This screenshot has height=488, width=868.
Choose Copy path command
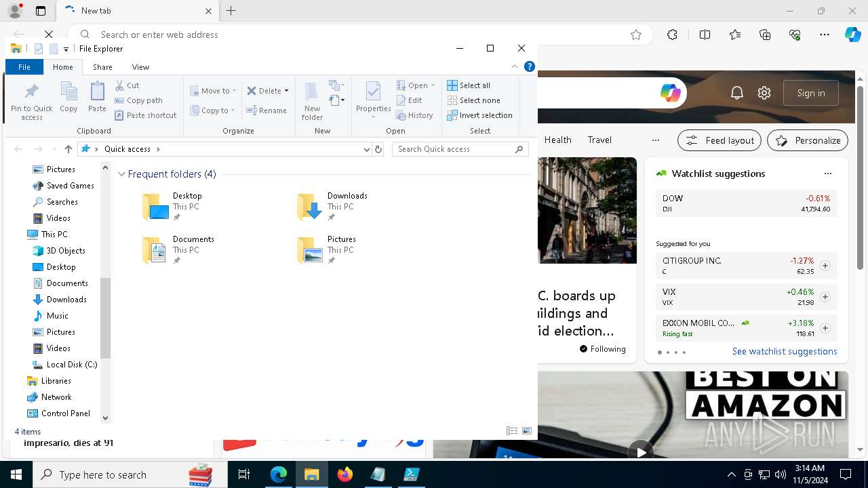[138, 100]
